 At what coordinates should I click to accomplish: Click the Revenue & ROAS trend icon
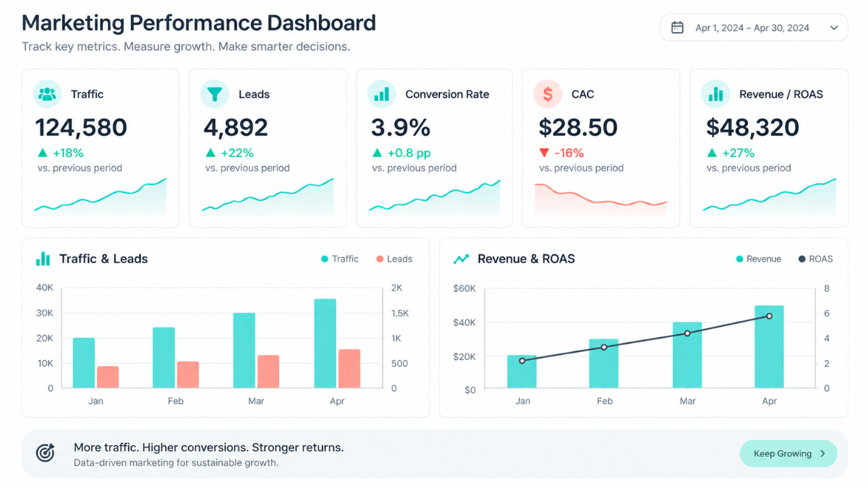point(461,259)
